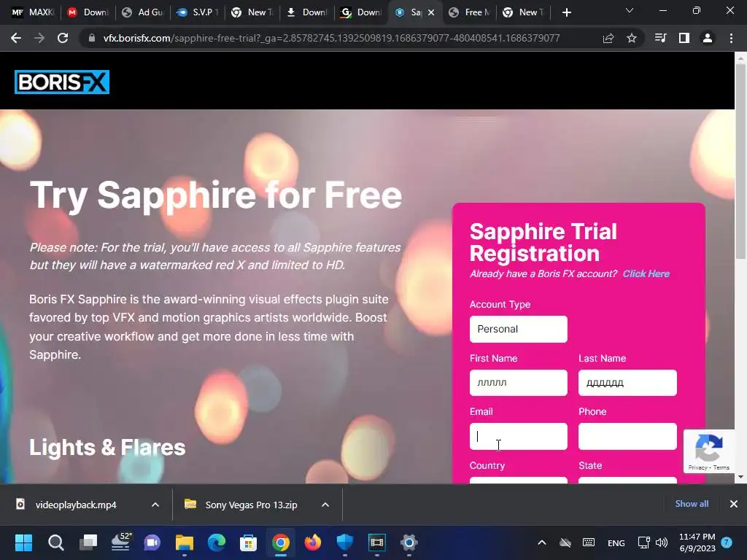Image resolution: width=747 pixels, height=560 pixels.
Task: Open File Explorer from the taskbar
Action: click(185, 542)
